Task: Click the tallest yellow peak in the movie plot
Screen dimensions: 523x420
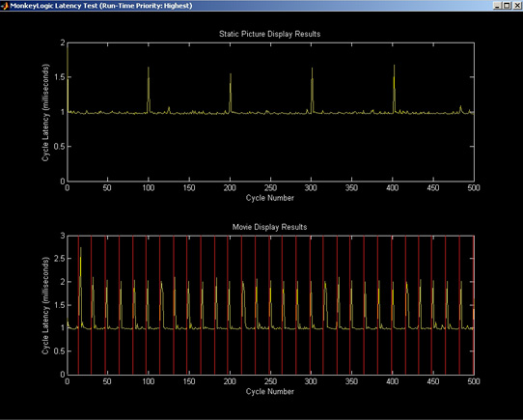Action: pos(81,267)
